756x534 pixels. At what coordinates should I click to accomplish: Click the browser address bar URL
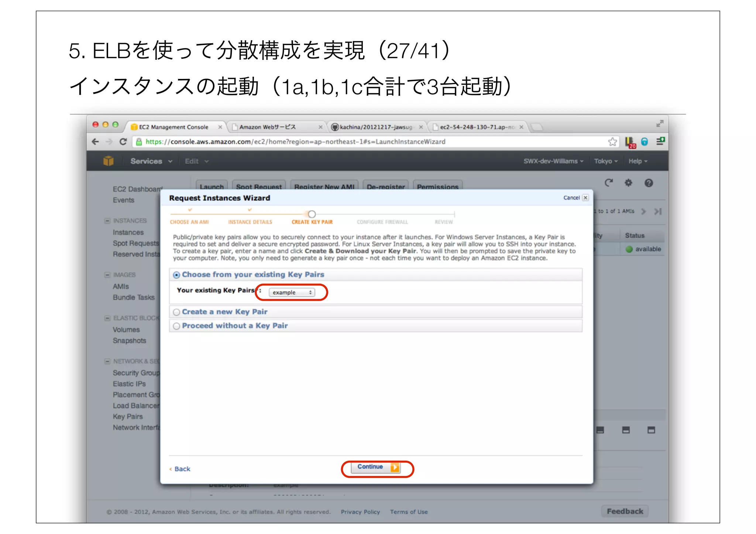[295, 142]
